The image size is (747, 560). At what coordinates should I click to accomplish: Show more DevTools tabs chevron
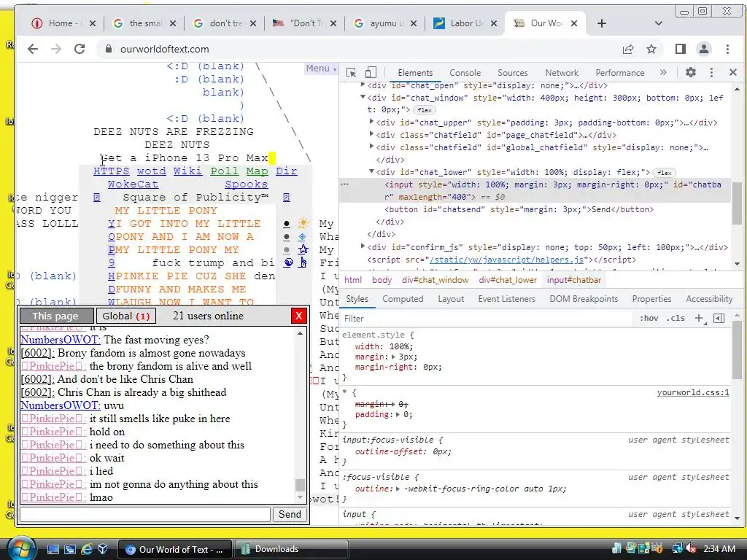(663, 72)
